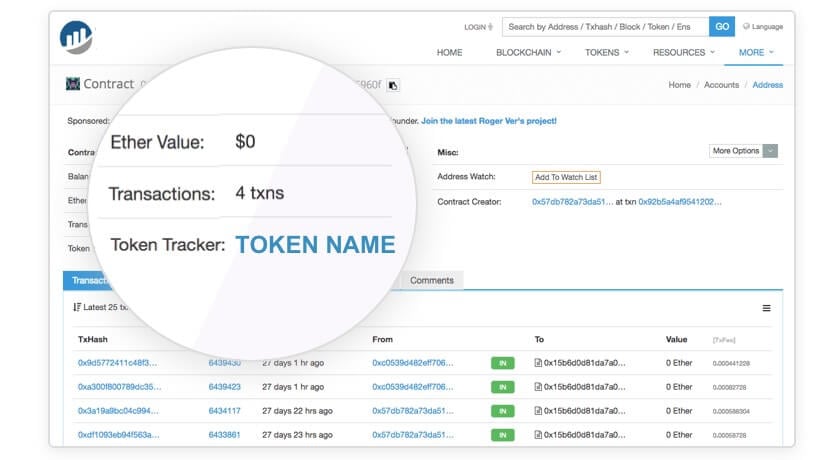Click the Address breadcrumb link
The width and height of the screenshot is (840, 460).
[x=768, y=85]
